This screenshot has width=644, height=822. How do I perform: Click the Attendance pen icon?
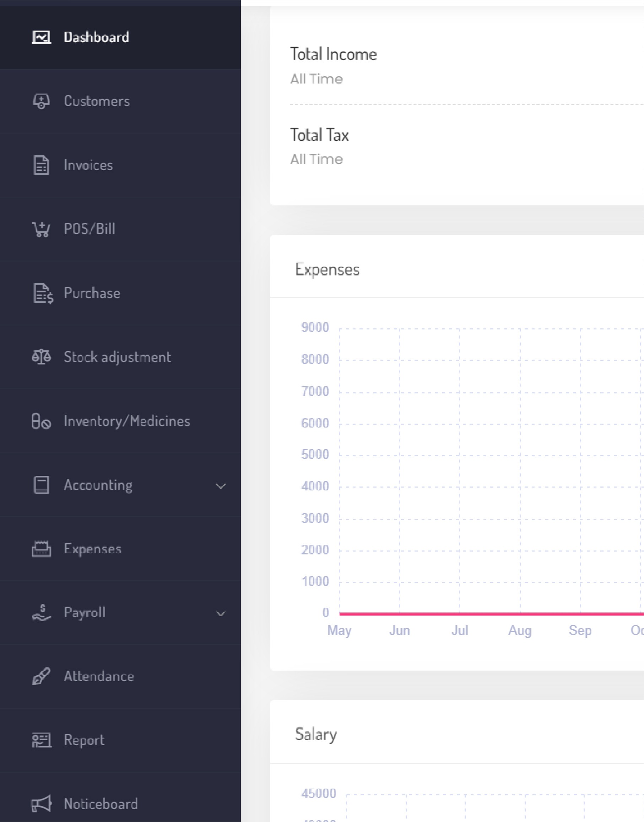pyautogui.click(x=42, y=676)
